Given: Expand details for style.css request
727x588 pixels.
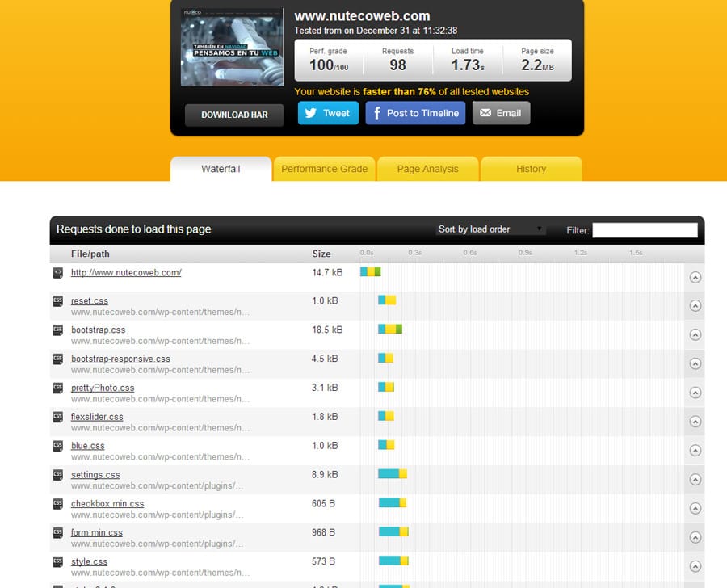Looking at the screenshot, I should coord(695,566).
